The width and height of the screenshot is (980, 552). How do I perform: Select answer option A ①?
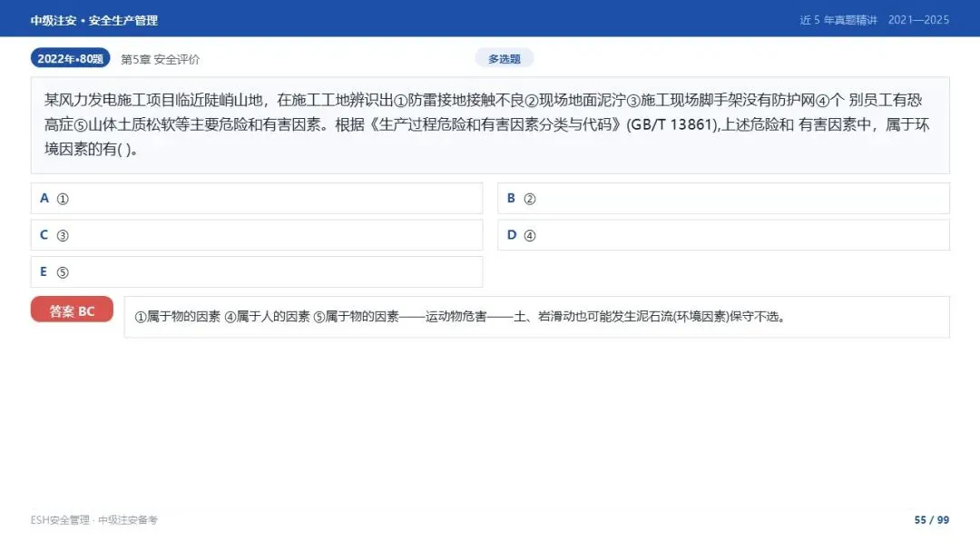point(257,198)
